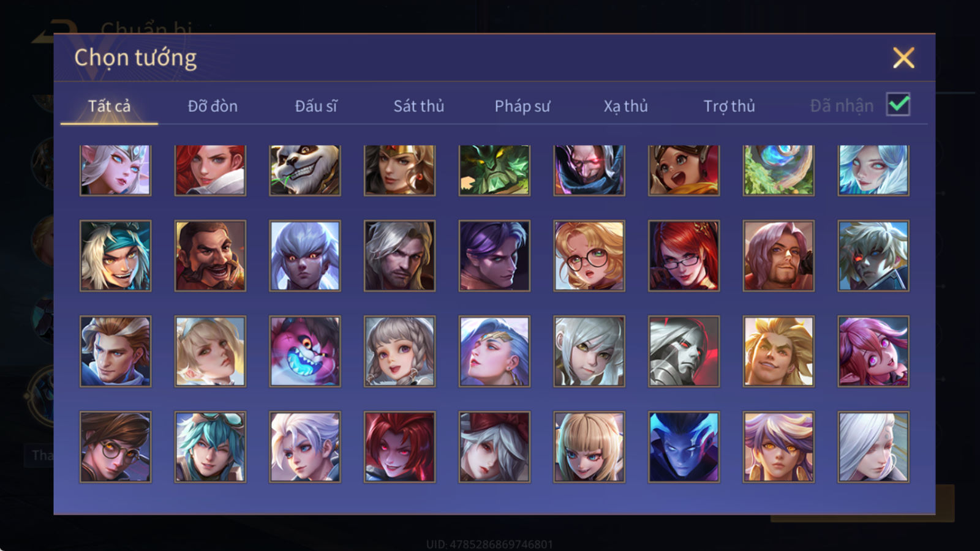Pick the mustached man hero portrait

click(210, 256)
